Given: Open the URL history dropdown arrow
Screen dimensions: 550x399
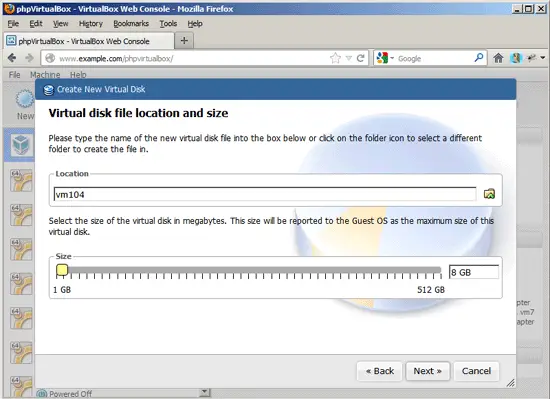Looking at the screenshot, I should [x=349, y=58].
